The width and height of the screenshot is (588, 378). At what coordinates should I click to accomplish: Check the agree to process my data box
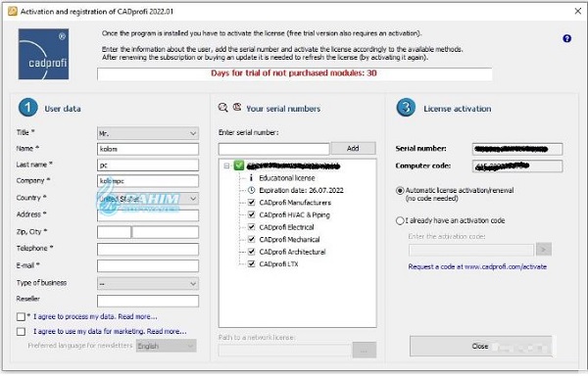[x=21, y=317]
